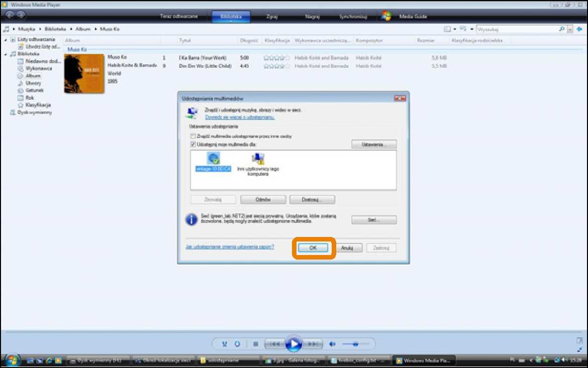This screenshot has width=588, height=368.
Task: Click in the Wyszukaj search field
Action: (x=517, y=29)
